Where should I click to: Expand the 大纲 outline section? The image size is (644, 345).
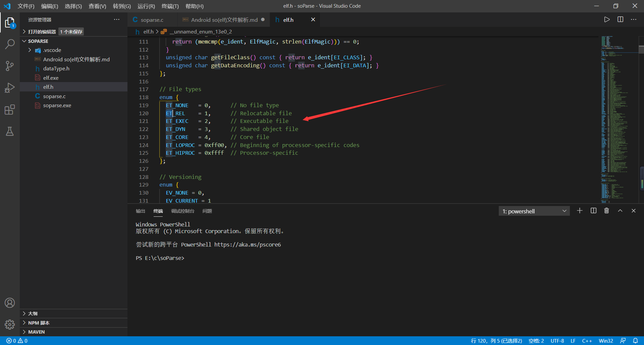click(x=74, y=314)
